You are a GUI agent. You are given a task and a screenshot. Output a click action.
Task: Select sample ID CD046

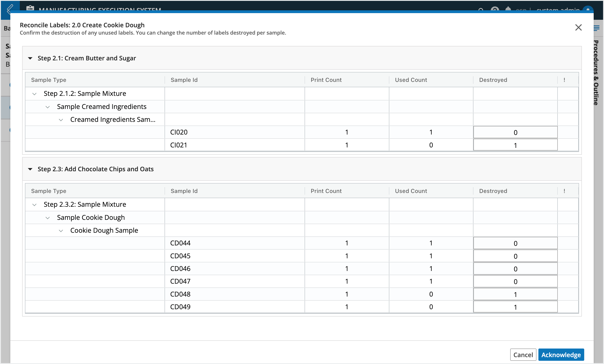(180, 269)
